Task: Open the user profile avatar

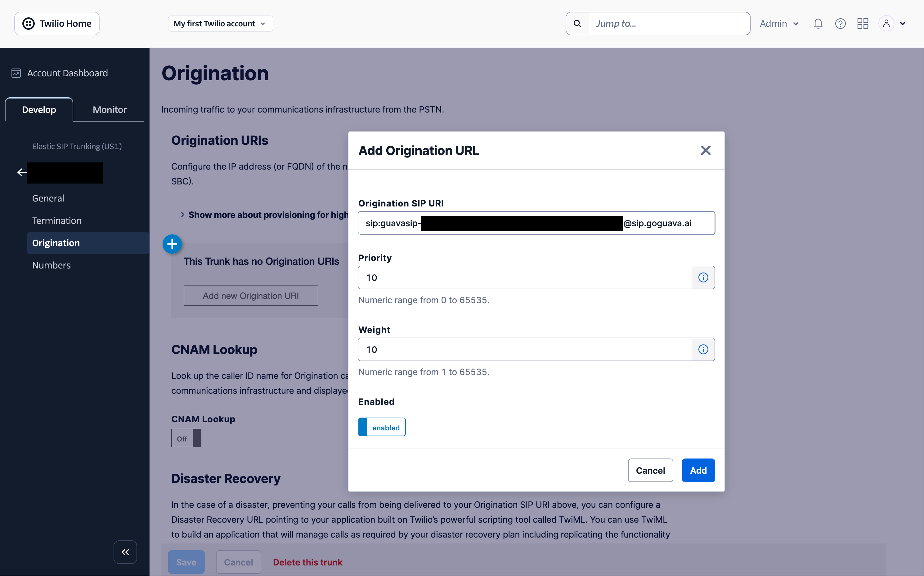Action: click(x=886, y=24)
